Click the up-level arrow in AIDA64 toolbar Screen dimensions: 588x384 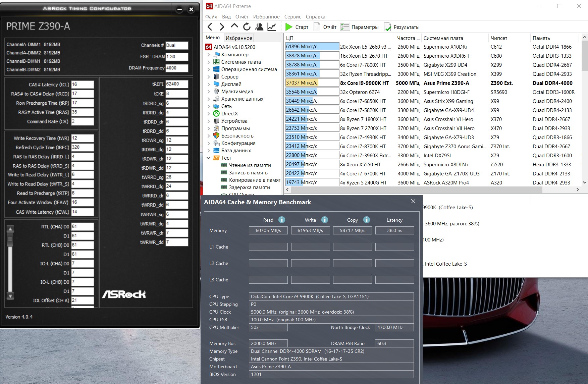[x=234, y=26]
